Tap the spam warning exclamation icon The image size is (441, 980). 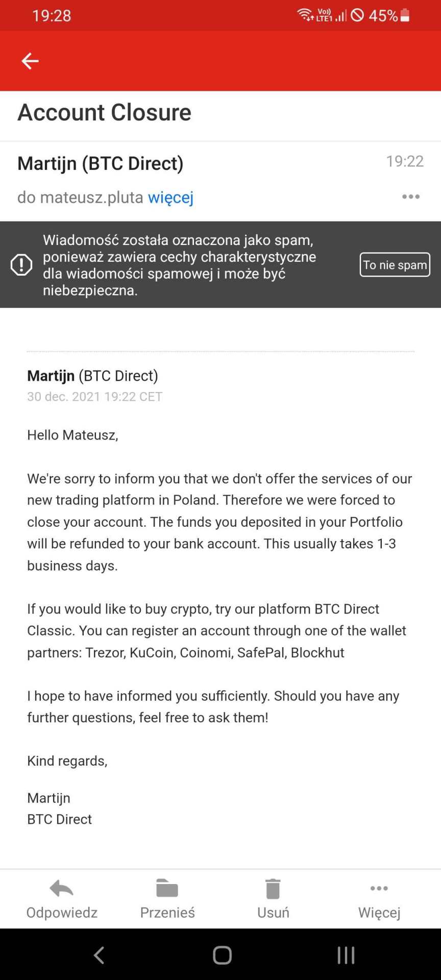(21, 264)
